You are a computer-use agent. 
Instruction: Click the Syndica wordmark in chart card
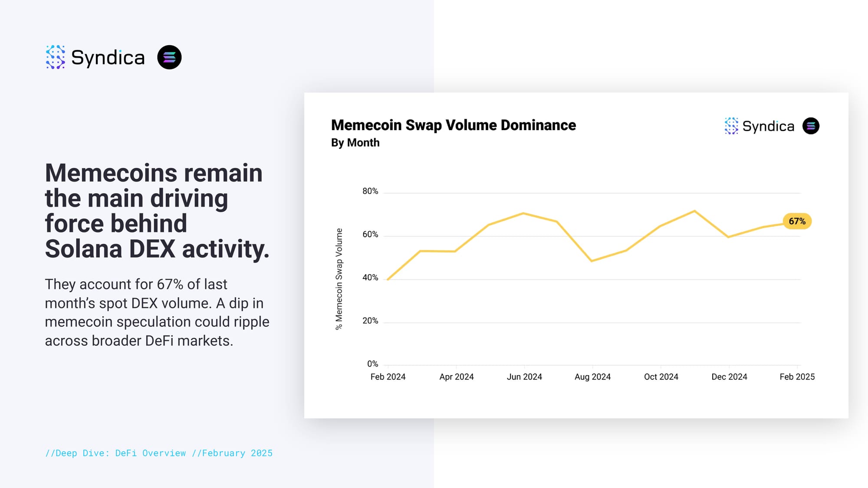click(x=768, y=126)
